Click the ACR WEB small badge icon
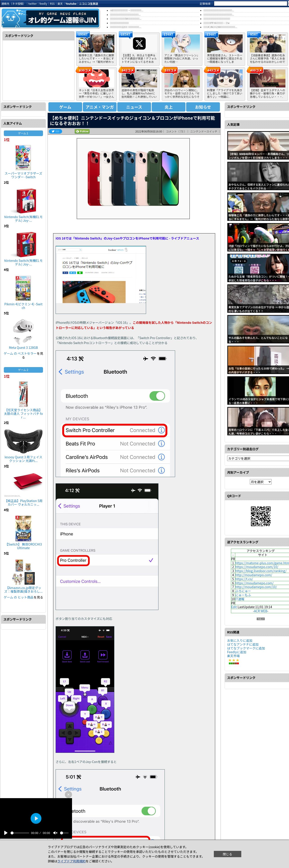This screenshot has width=289, height=868. click(x=261, y=619)
